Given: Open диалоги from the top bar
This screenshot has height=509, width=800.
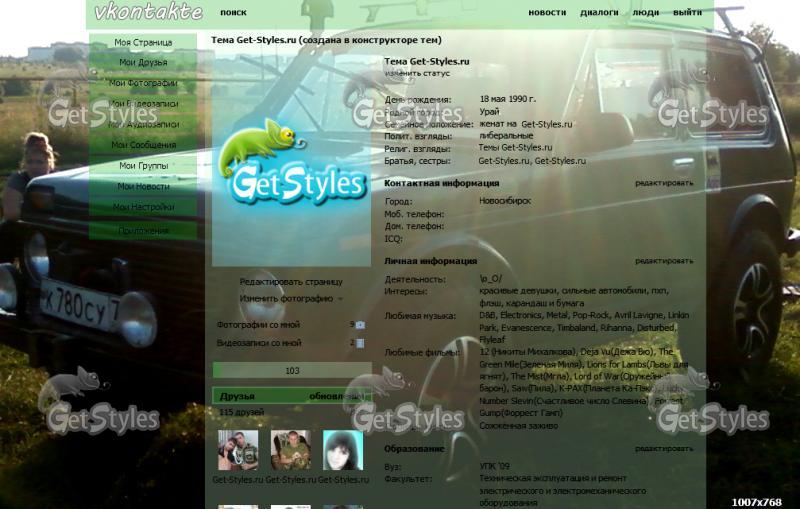Looking at the screenshot, I should pyautogui.click(x=599, y=13).
